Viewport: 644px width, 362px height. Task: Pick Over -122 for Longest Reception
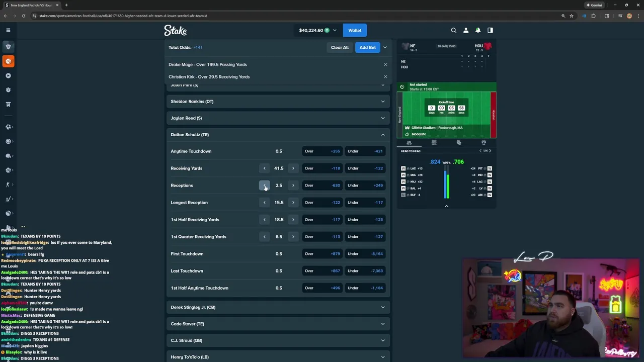click(x=322, y=203)
